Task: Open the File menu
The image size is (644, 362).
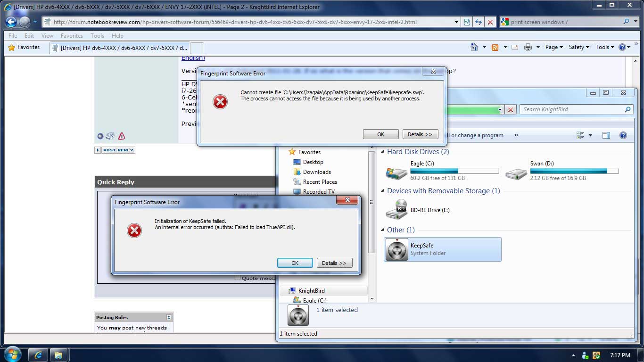Action: pos(13,35)
